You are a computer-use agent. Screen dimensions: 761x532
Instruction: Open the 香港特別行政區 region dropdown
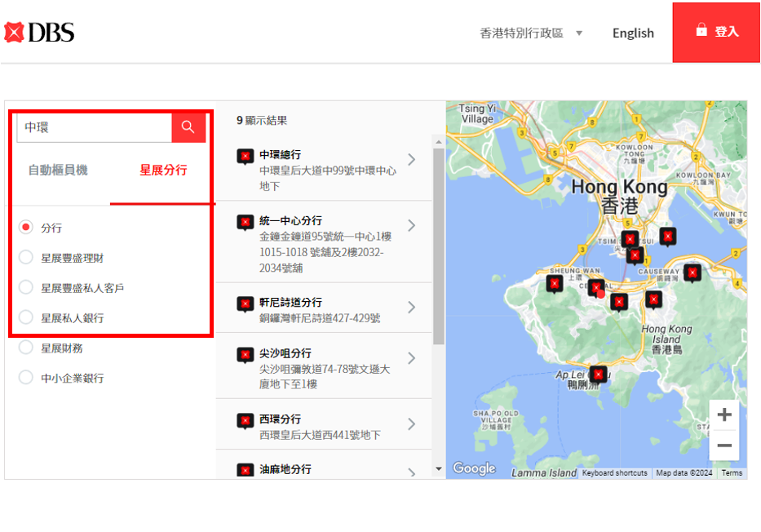(532, 33)
